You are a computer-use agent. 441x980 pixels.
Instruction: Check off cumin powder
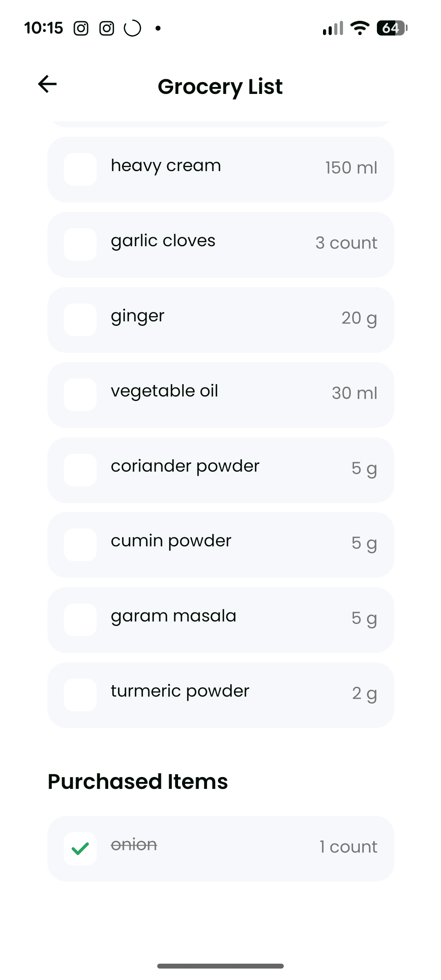[x=80, y=545]
